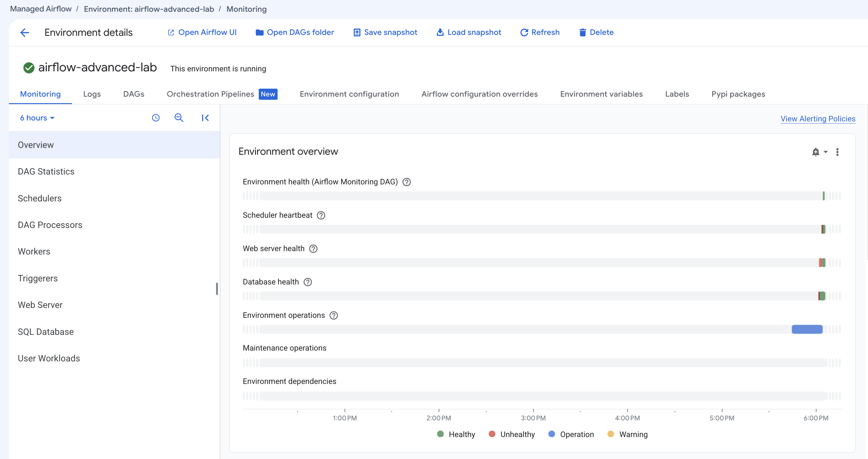Select Triggerers in sidebar
Image resolution: width=868 pixels, height=459 pixels.
pos(114,279)
